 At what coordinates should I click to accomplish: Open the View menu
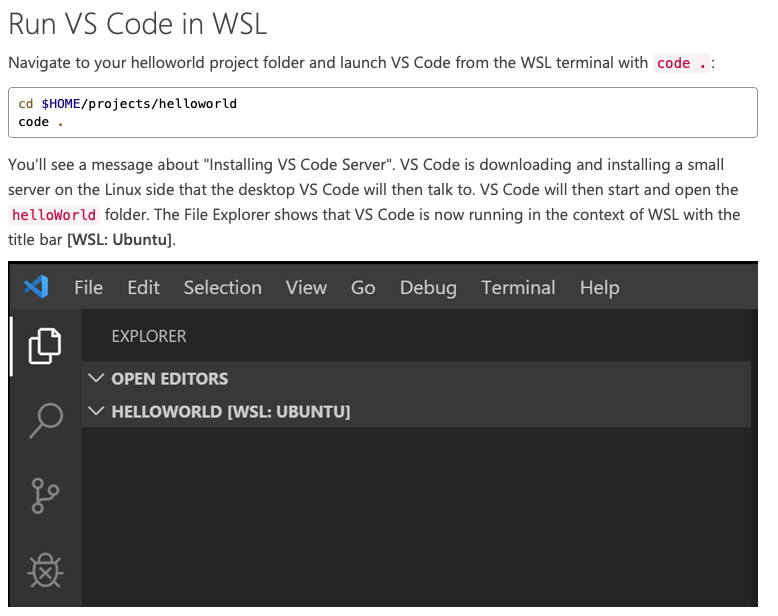pos(306,288)
